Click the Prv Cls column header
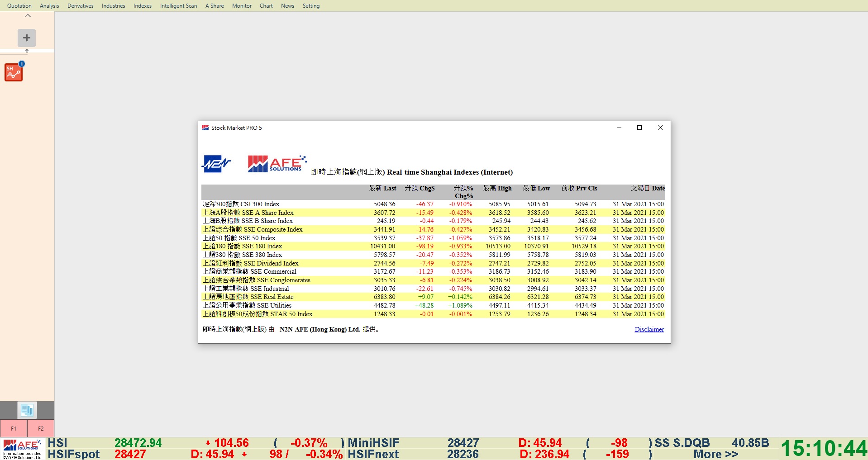 click(x=579, y=188)
